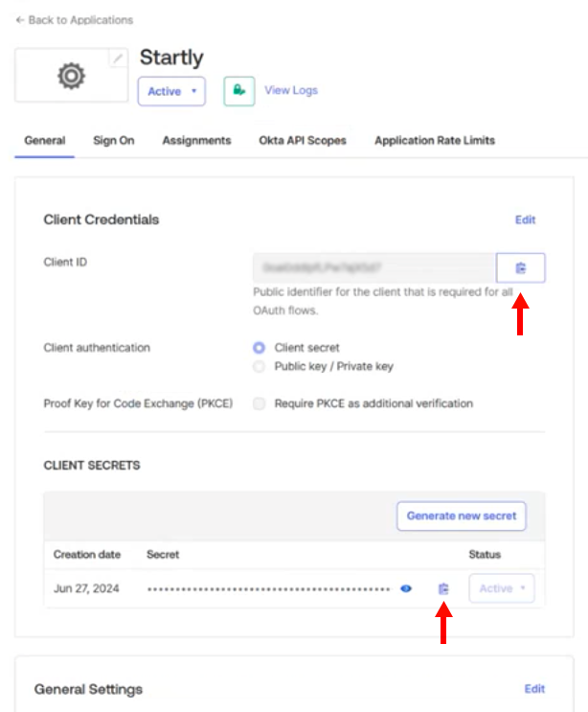
Task: Open View Logs link
Action: (291, 90)
